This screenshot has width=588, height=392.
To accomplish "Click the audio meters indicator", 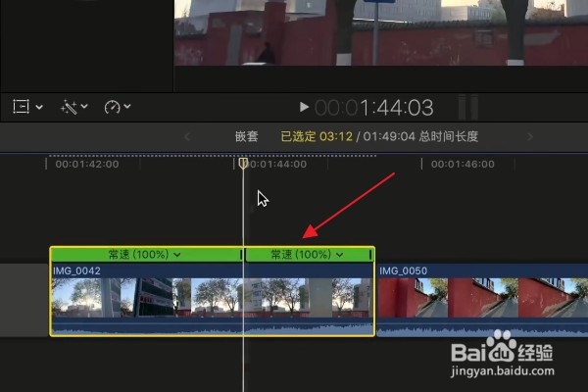I will (468, 107).
